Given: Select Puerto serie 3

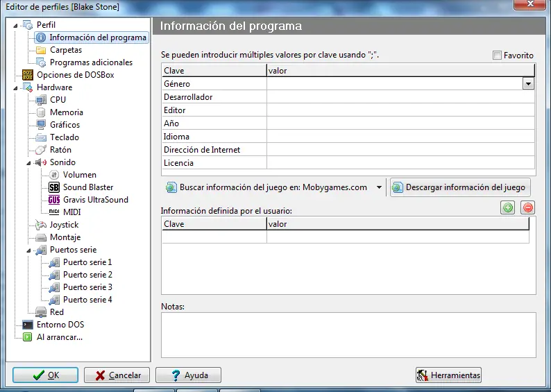Looking at the screenshot, I should (87, 287).
